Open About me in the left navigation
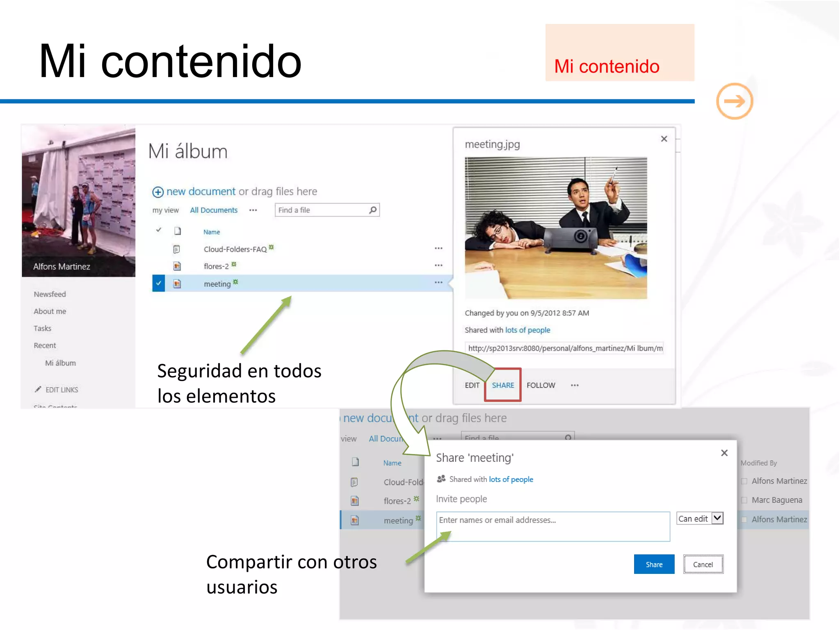 tap(50, 311)
